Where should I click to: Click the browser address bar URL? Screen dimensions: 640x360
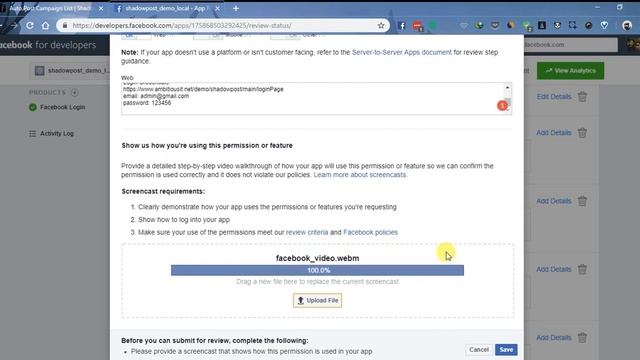click(182, 25)
